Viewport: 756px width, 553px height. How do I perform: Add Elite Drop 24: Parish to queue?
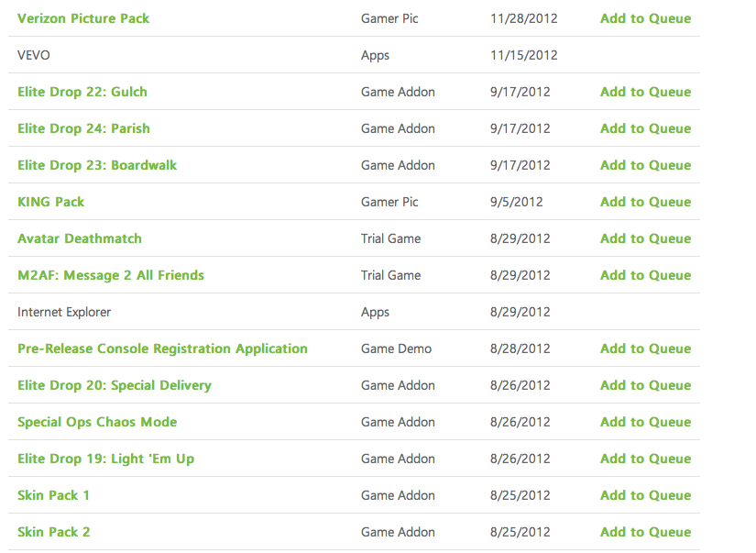click(x=645, y=128)
